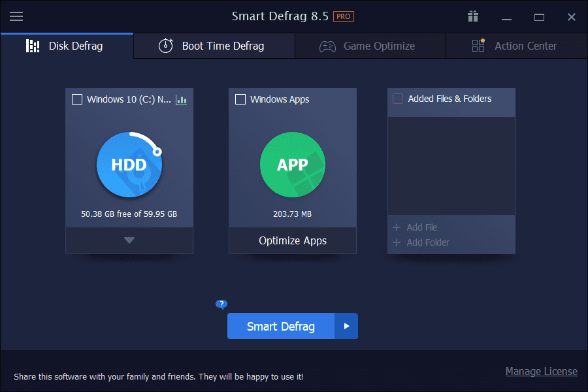Check the Windows 10 (C:) drive checkbox
Screen dimensions: 588x392
pyautogui.click(x=77, y=99)
